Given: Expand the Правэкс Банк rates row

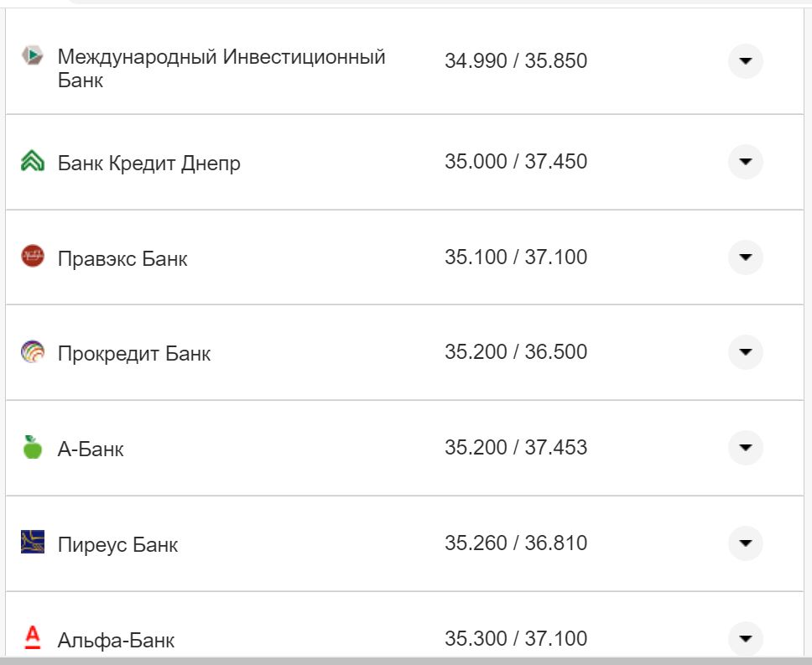Looking at the screenshot, I should (745, 257).
